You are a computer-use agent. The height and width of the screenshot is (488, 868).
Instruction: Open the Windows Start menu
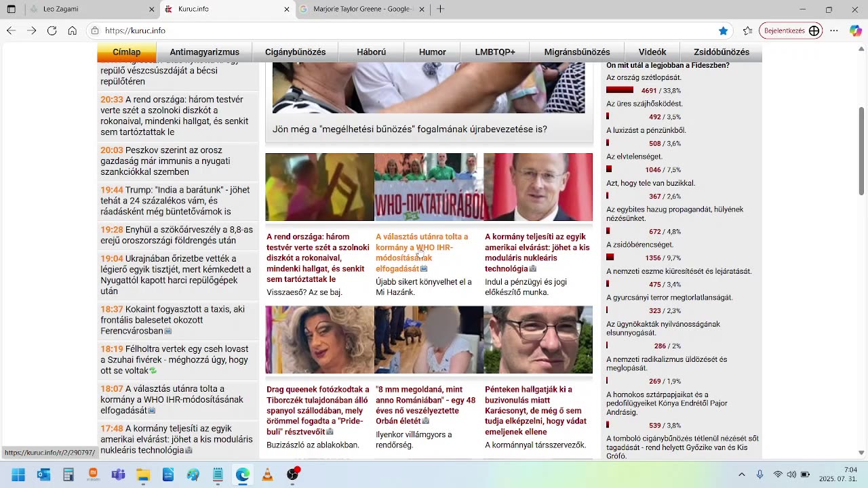point(18,474)
